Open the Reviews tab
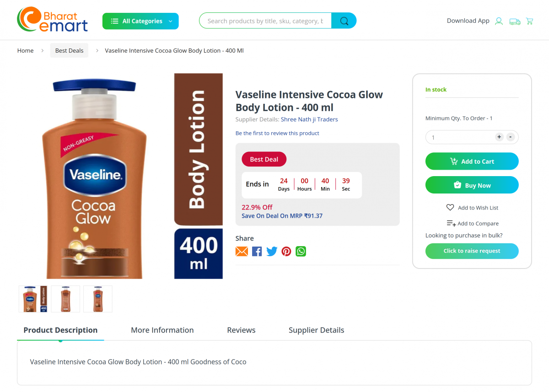Viewport: 549px width, 392px height. 241,330
